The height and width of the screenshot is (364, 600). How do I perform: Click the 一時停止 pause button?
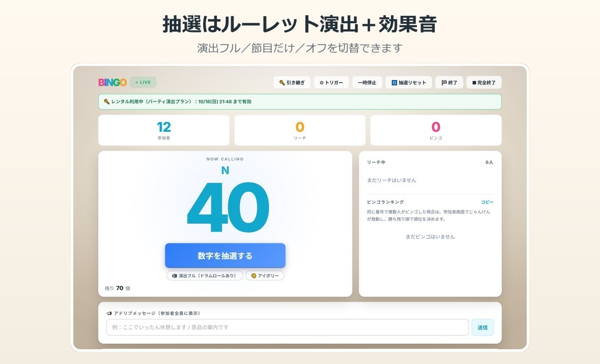[x=367, y=83]
